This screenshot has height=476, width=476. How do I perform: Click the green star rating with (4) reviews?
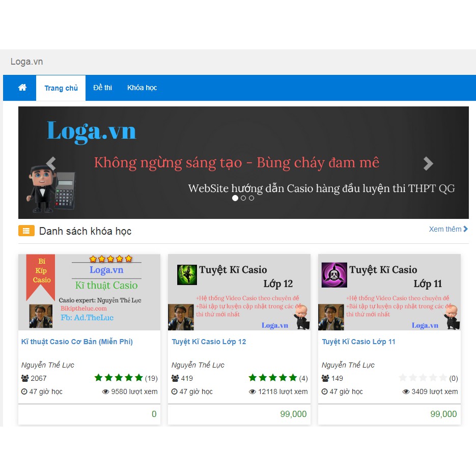click(x=272, y=378)
